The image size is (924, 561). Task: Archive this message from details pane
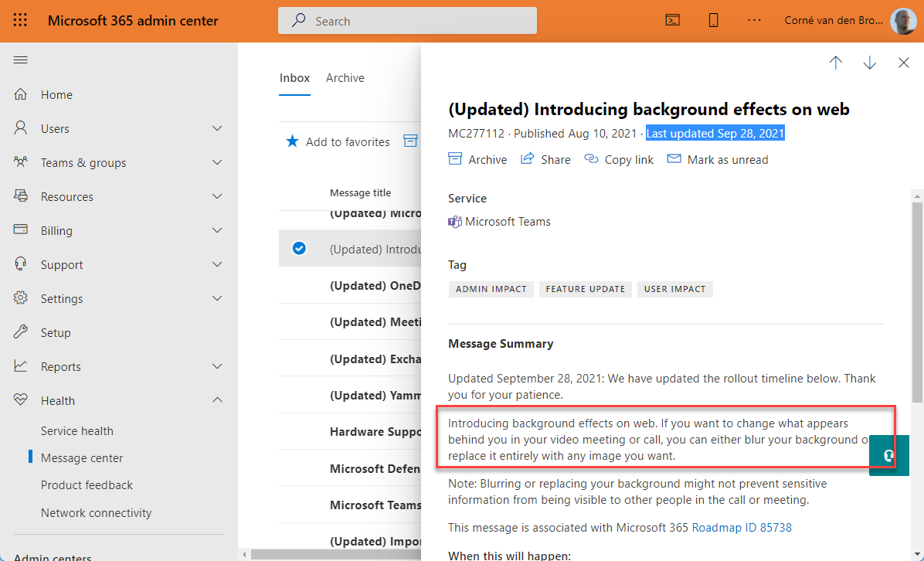point(477,159)
